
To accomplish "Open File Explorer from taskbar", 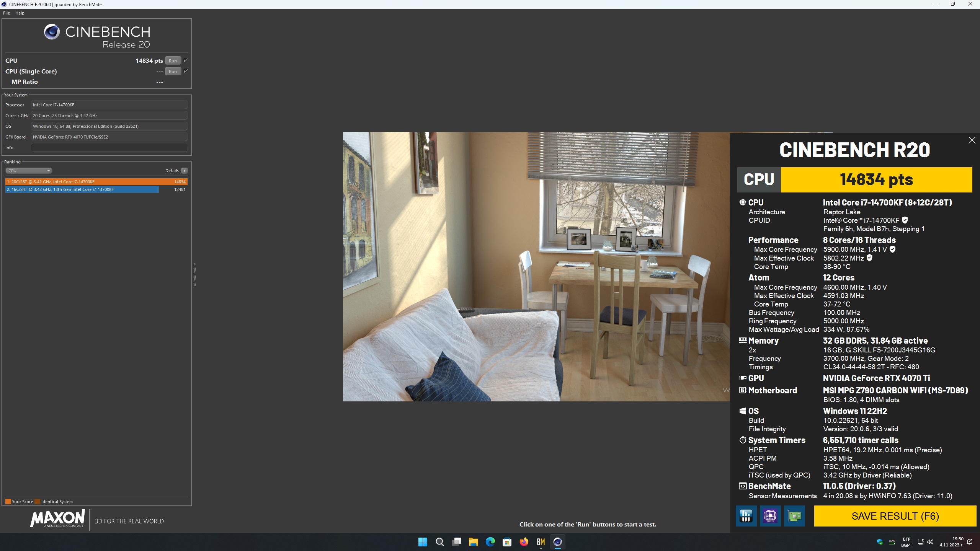I will point(473,542).
